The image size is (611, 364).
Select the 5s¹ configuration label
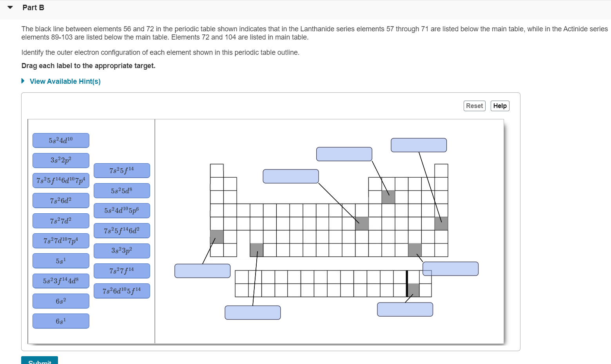pyautogui.click(x=61, y=261)
